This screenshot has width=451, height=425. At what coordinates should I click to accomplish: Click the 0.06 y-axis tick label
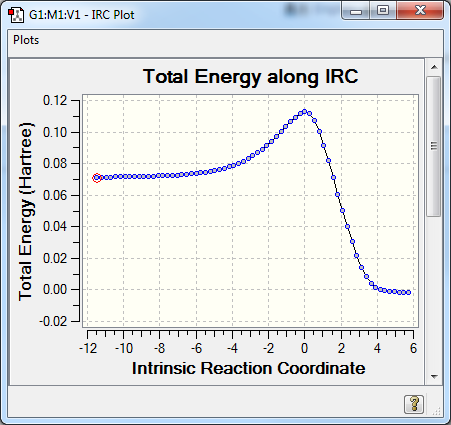tap(55, 195)
